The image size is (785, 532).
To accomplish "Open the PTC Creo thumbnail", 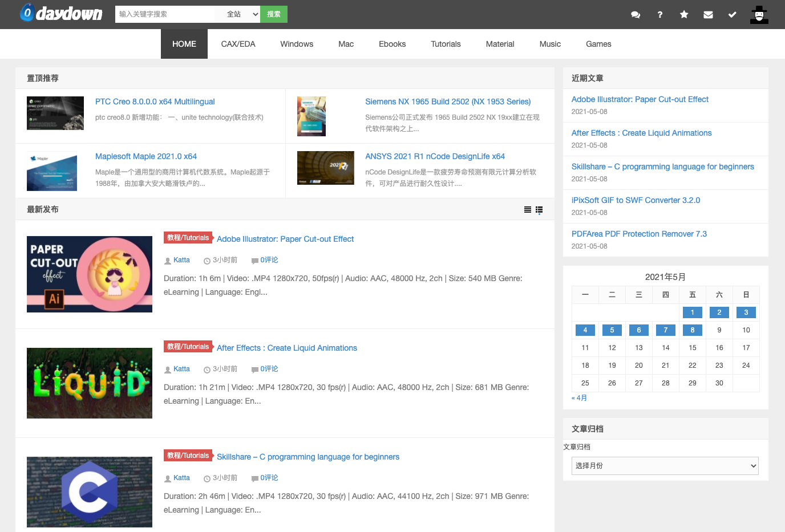I will 55,113.
